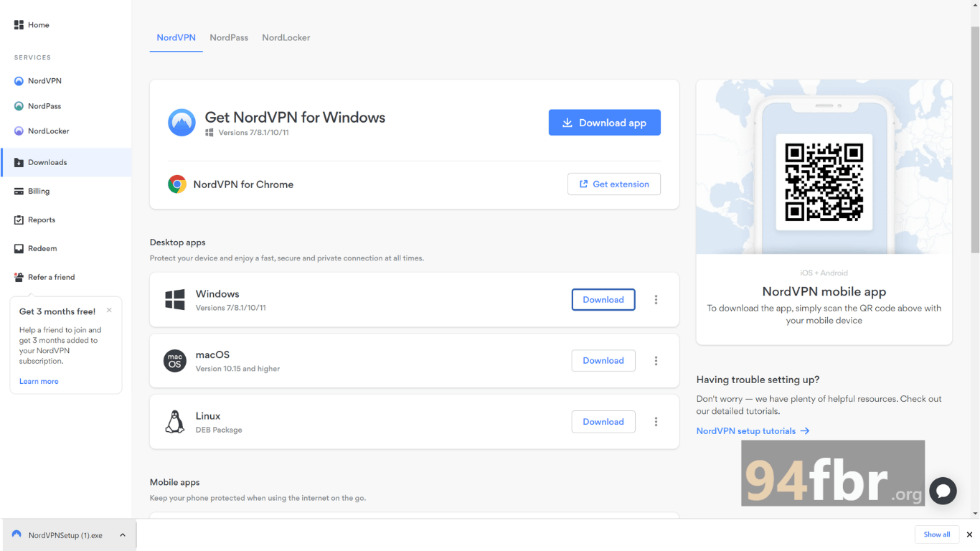Open more options for macOS row
The image size is (980, 551).
656,361
